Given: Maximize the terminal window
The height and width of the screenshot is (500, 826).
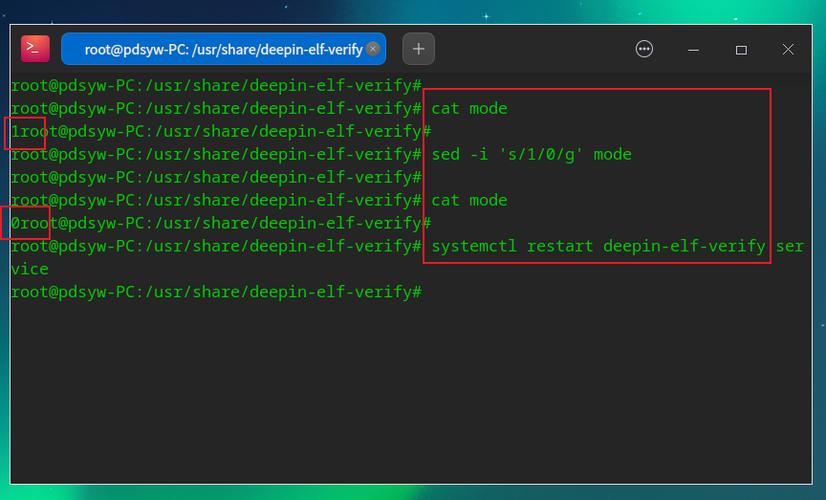Looking at the screenshot, I should pyautogui.click(x=741, y=50).
